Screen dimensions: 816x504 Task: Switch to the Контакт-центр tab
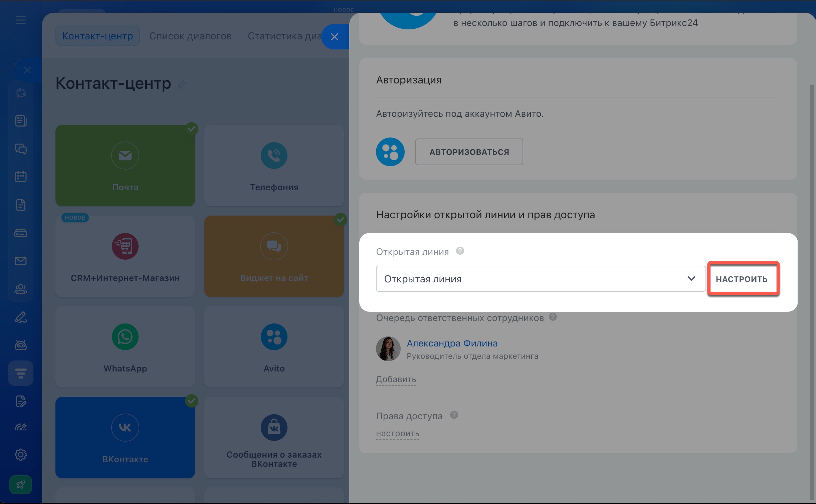(x=97, y=36)
